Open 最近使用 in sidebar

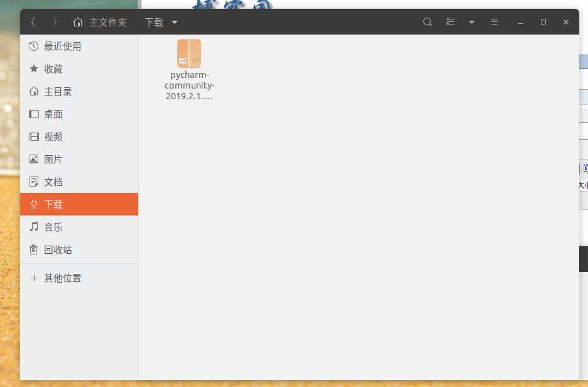pos(79,46)
